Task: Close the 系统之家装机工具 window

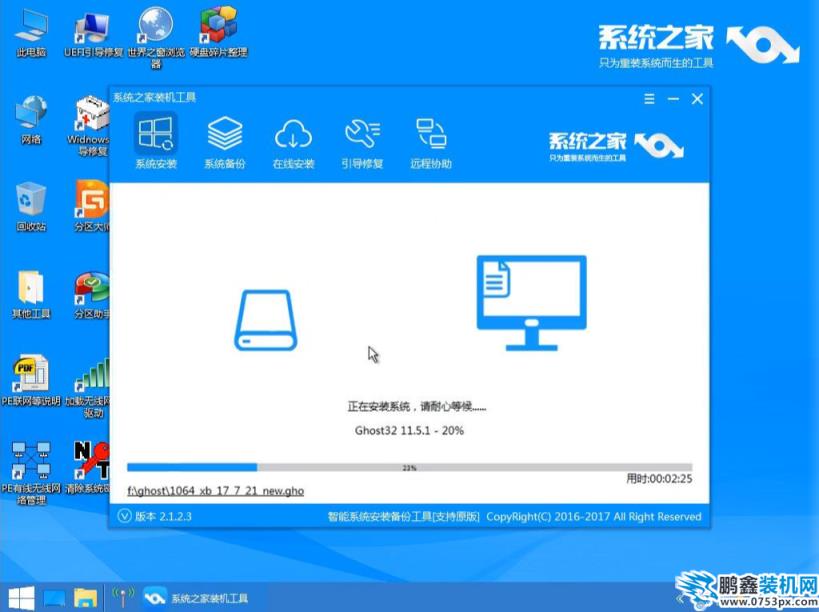Action: [x=697, y=99]
